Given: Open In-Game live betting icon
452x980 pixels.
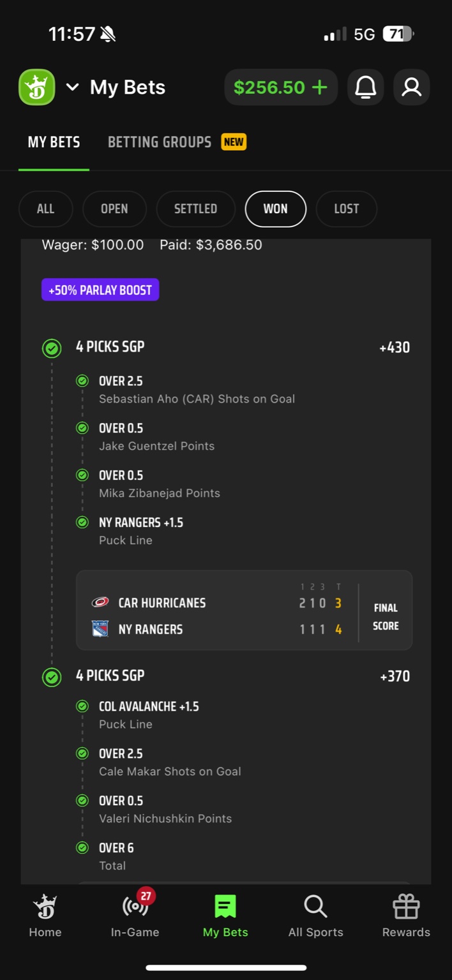Looking at the screenshot, I should coord(135,916).
